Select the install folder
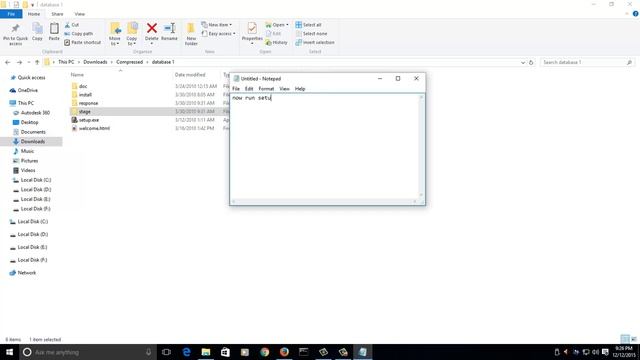 point(85,95)
